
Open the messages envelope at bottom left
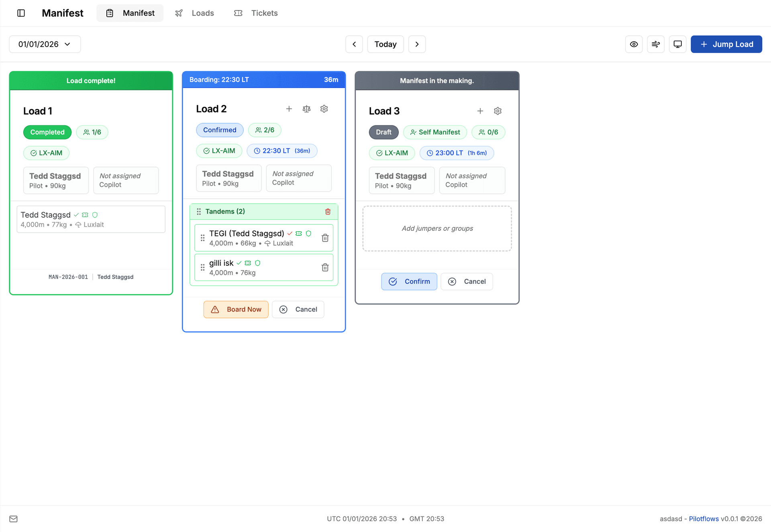coord(13,519)
